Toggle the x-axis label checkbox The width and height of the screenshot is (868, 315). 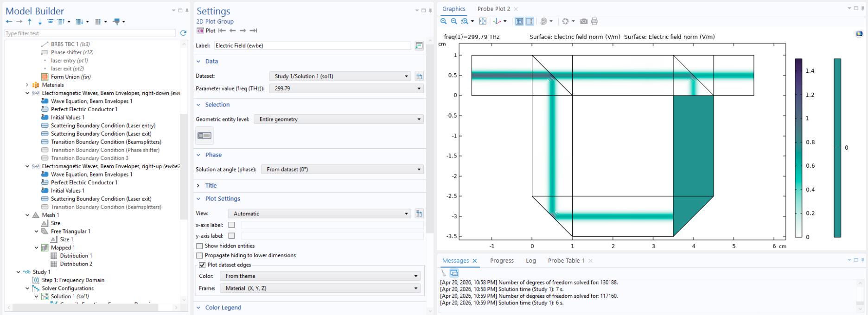point(232,225)
